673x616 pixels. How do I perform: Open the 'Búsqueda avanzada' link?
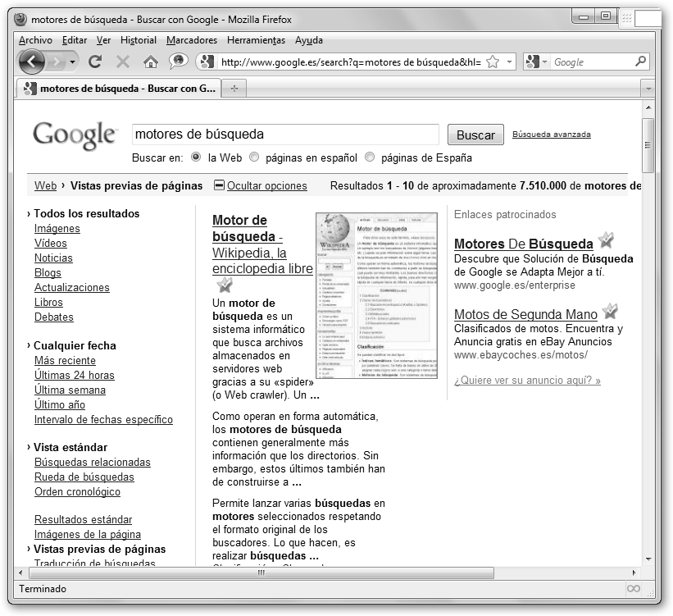point(551,135)
